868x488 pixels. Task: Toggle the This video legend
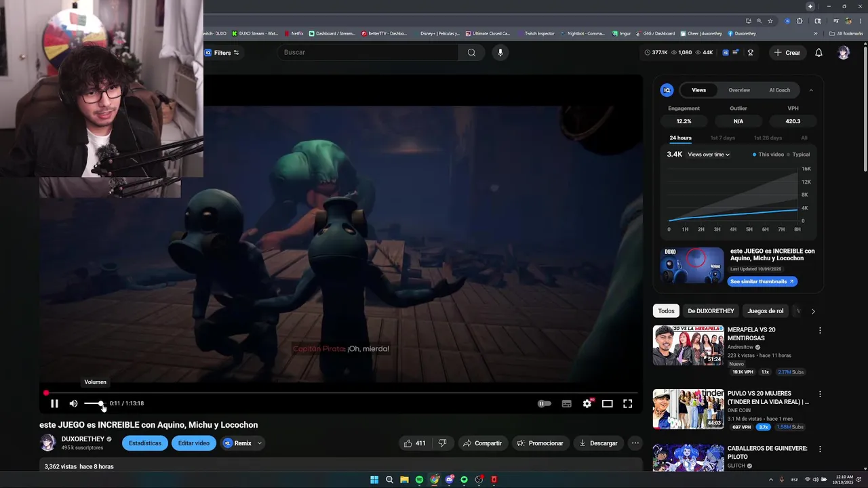coord(768,155)
